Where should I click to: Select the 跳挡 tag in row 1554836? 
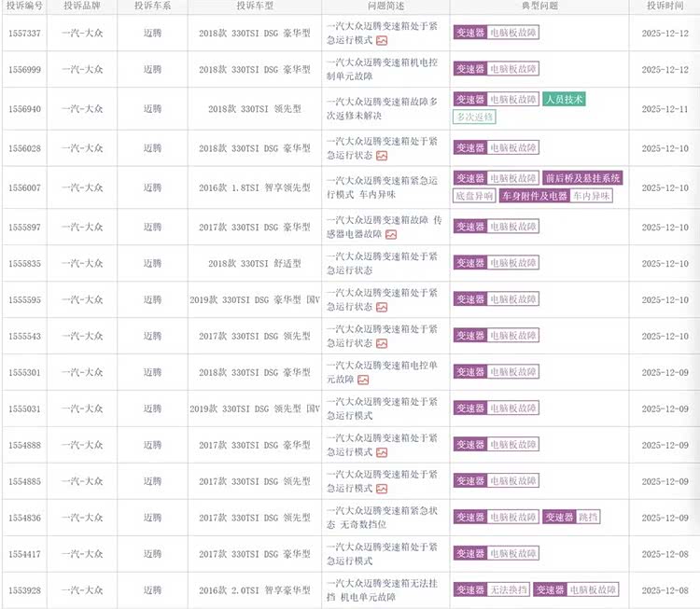[x=588, y=517]
